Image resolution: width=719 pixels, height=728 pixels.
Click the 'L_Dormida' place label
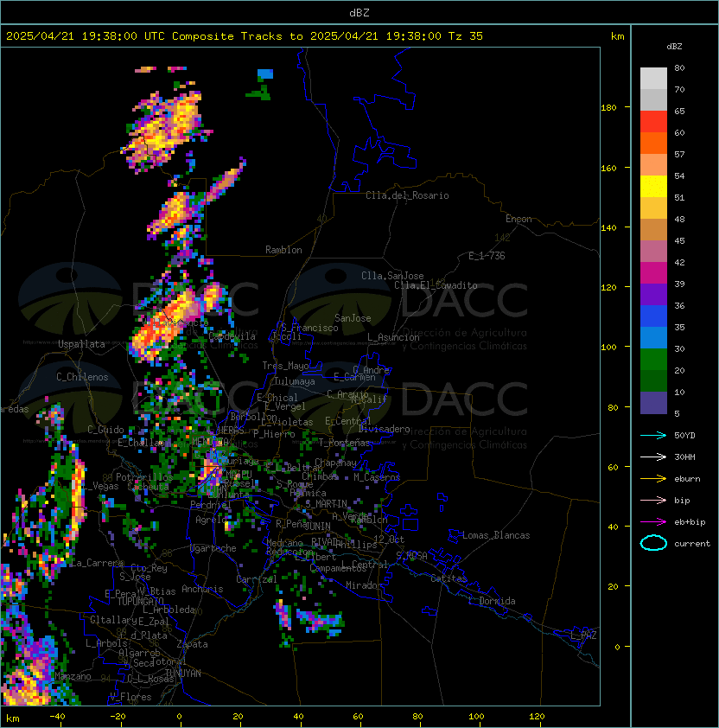click(492, 601)
